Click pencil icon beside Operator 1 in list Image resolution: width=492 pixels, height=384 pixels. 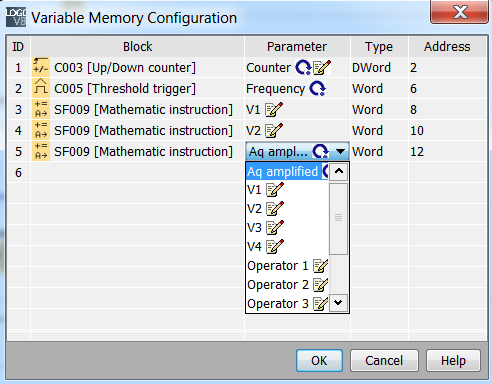pos(321,266)
